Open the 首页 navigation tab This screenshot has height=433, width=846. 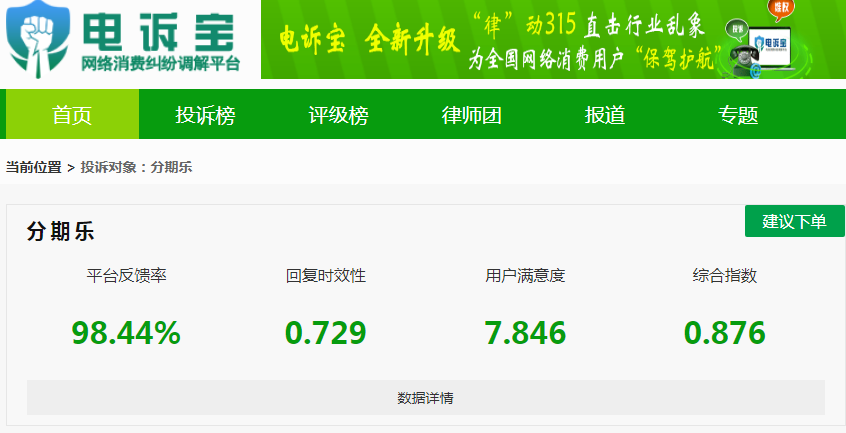[x=72, y=114]
